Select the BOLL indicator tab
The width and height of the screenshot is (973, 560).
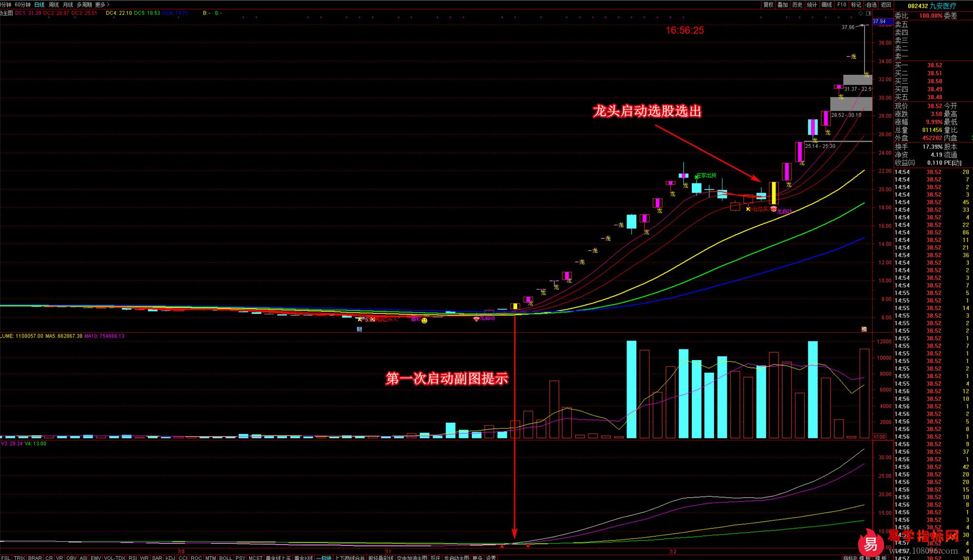click(x=226, y=558)
